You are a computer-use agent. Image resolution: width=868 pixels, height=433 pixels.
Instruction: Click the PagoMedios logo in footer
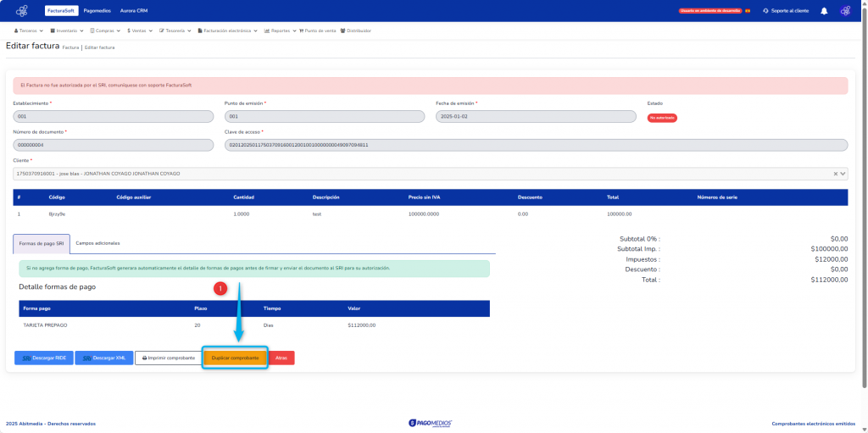coord(430,422)
